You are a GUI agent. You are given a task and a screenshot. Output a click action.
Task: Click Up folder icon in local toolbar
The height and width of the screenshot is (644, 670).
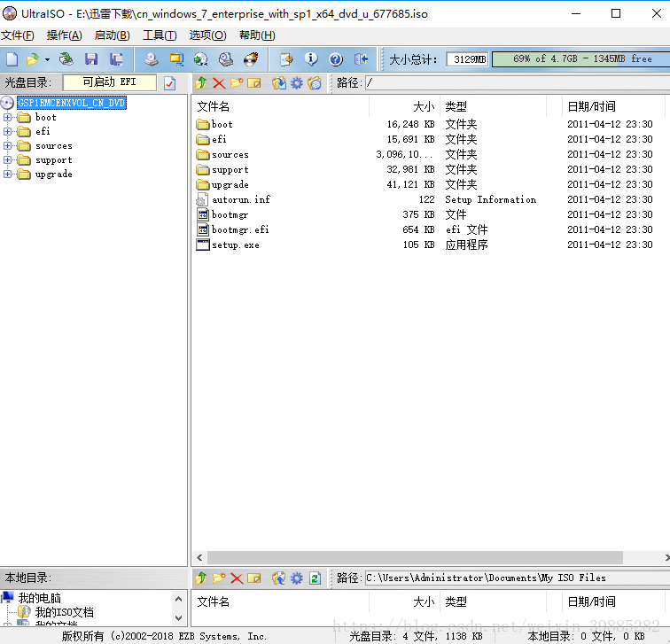click(x=201, y=578)
